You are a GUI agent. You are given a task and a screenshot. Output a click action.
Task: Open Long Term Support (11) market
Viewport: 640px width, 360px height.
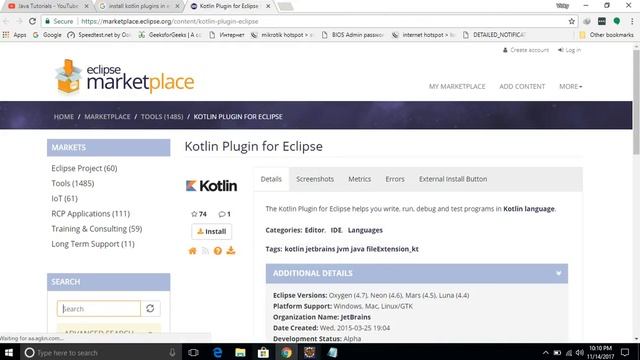[93, 244]
